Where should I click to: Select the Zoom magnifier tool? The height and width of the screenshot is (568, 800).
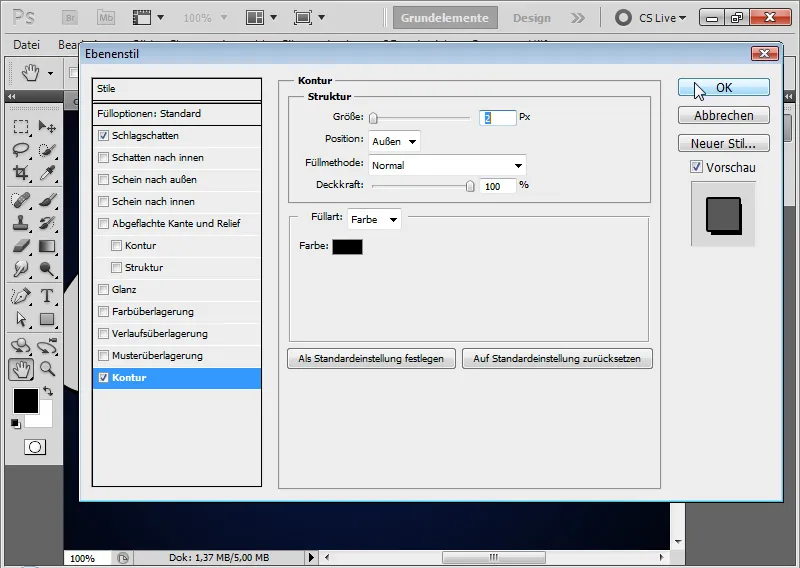coord(47,368)
